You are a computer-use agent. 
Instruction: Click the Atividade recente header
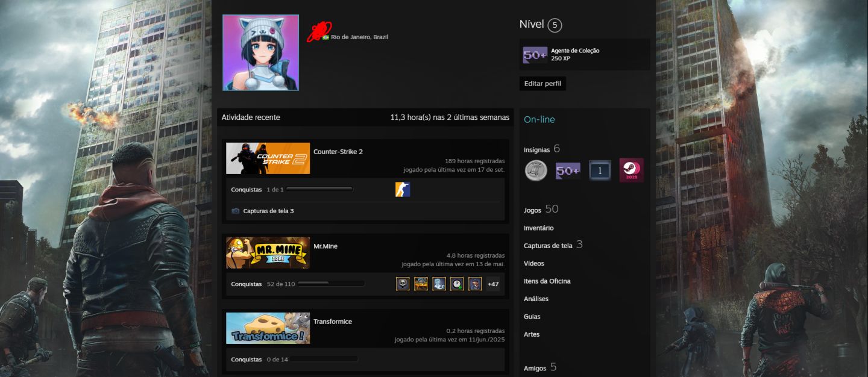click(x=251, y=117)
